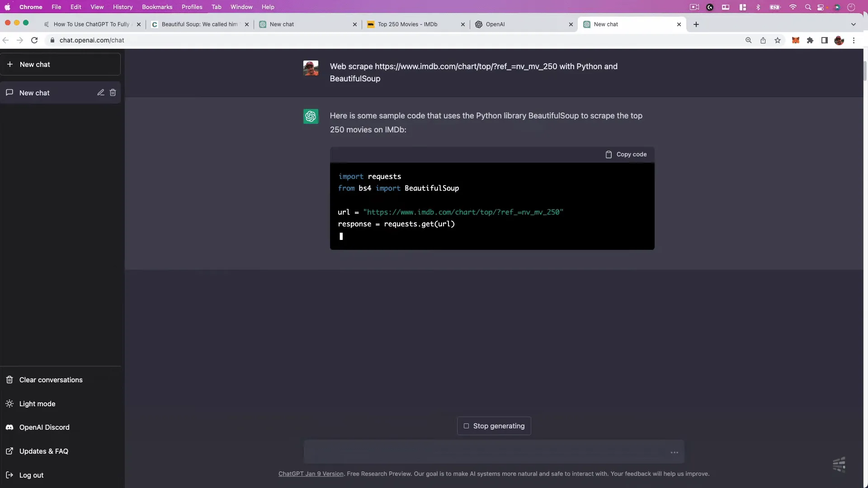Expand the tab search dropdown arrow
The height and width of the screenshot is (488, 868).
click(x=854, y=24)
